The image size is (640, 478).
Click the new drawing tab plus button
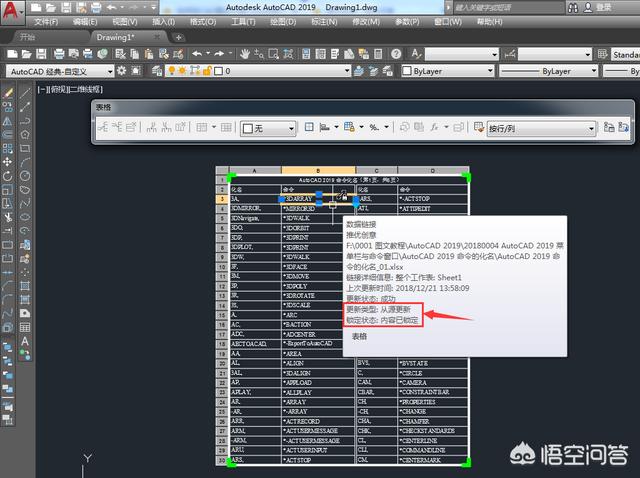click(178, 38)
